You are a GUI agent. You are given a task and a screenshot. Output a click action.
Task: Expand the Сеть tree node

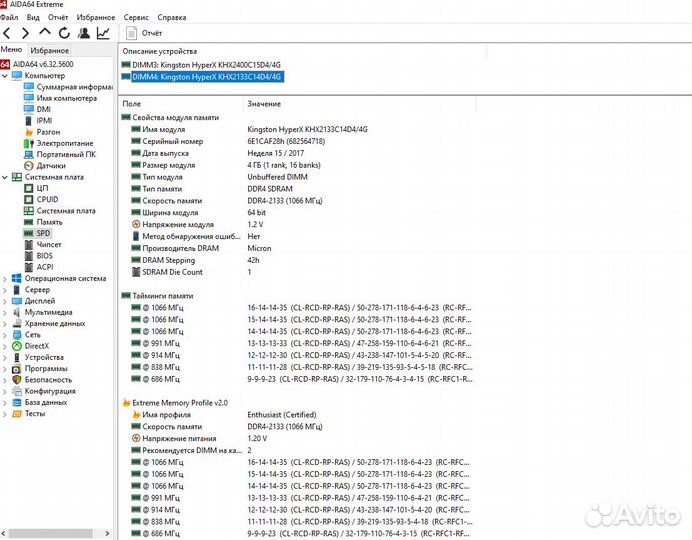(5, 335)
